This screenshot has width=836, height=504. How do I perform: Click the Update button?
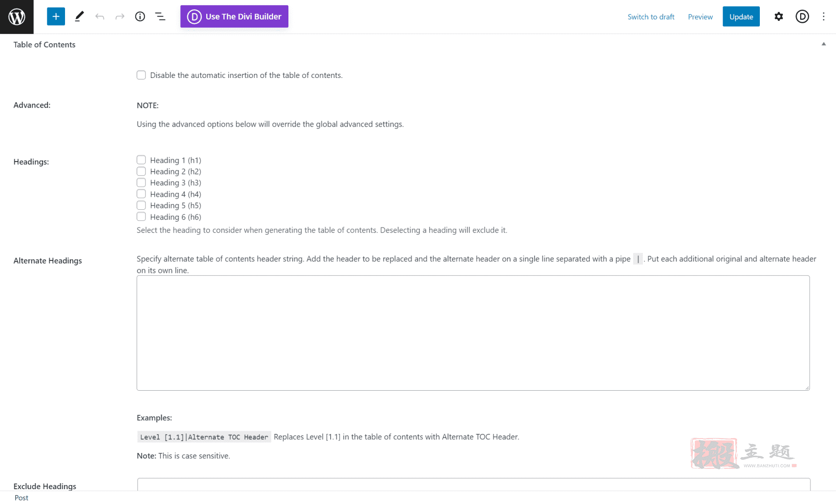click(x=741, y=17)
